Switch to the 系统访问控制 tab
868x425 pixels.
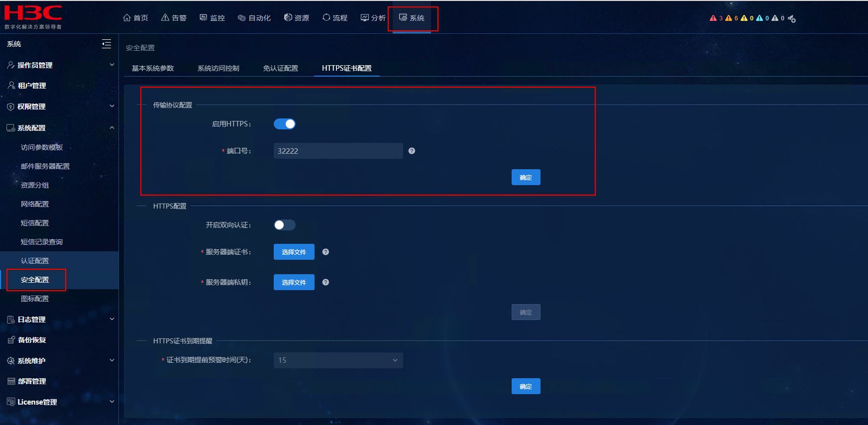218,68
